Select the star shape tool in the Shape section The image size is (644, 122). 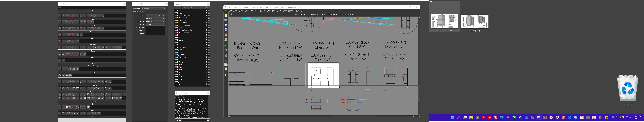[x=85, y=54]
